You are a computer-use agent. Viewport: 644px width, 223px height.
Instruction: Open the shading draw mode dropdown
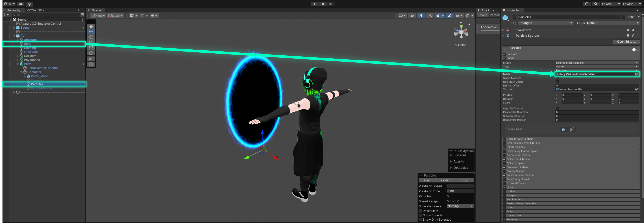(x=402, y=16)
